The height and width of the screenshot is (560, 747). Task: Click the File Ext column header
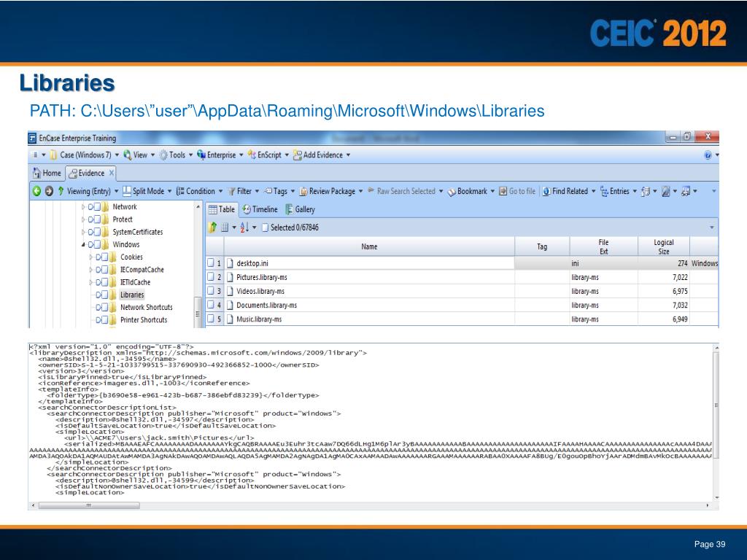coord(603,246)
